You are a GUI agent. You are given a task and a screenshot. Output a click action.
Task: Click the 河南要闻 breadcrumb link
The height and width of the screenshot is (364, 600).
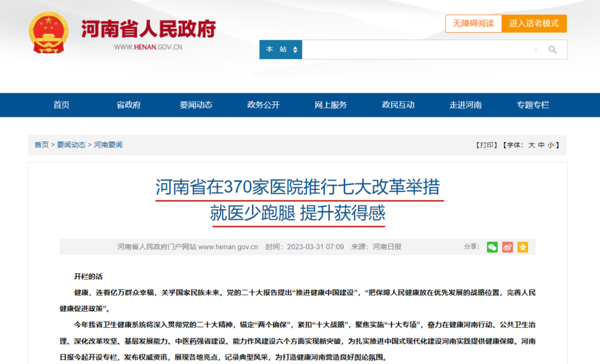click(108, 145)
